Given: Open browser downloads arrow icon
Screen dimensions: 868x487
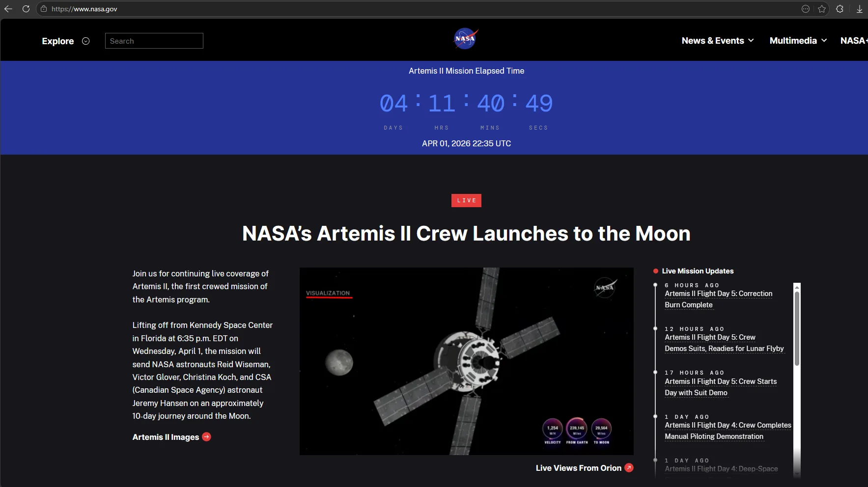Looking at the screenshot, I should 859,9.
